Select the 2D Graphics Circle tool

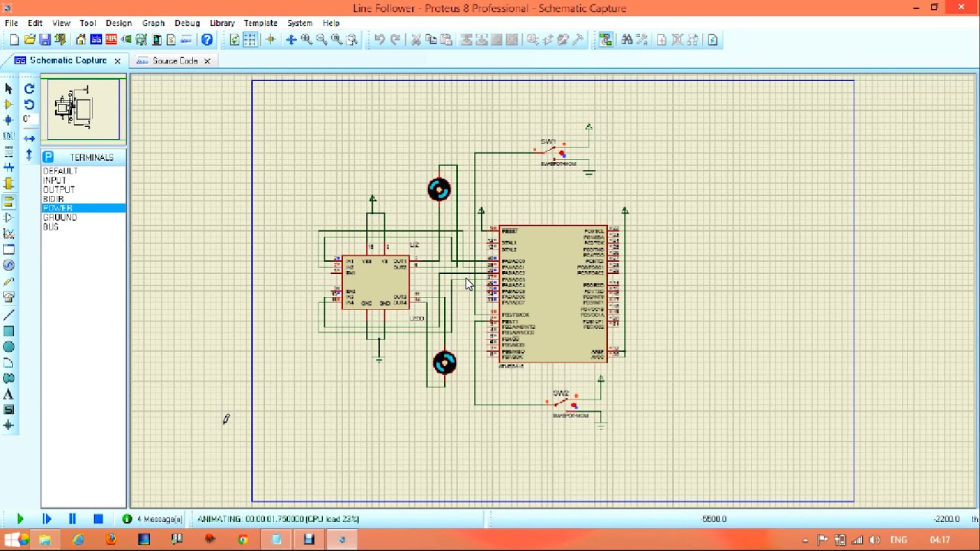coord(8,347)
